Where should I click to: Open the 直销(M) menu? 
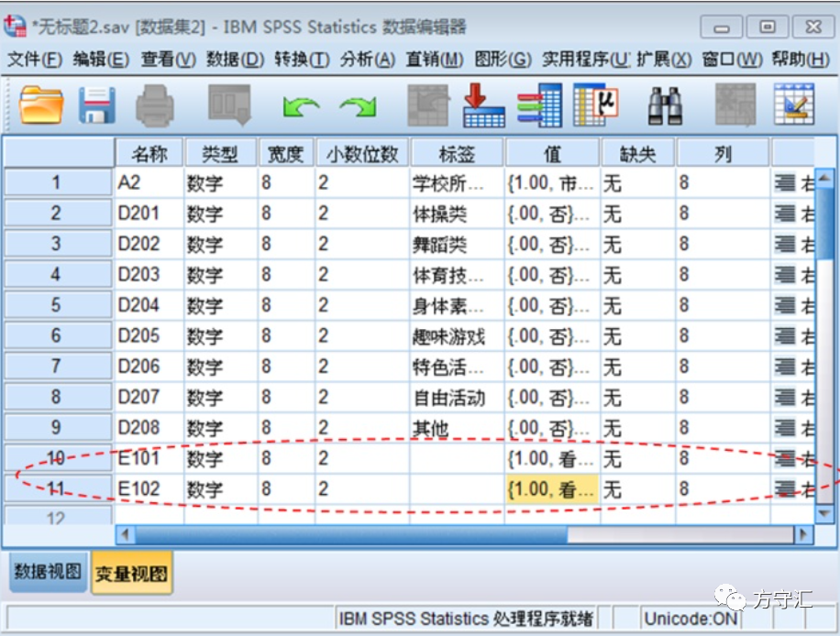[435, 59]
